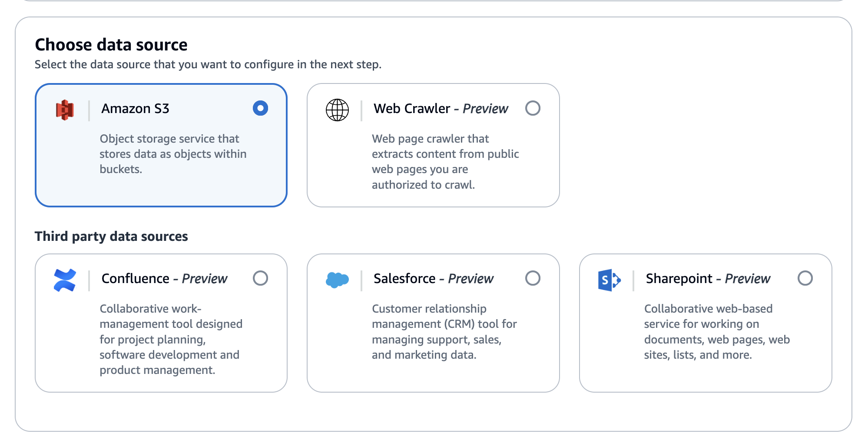The height and width of the screenshot is (440, 868).
Task: Select the Sharepoint radio button
Action: click(x=805, y=278)
